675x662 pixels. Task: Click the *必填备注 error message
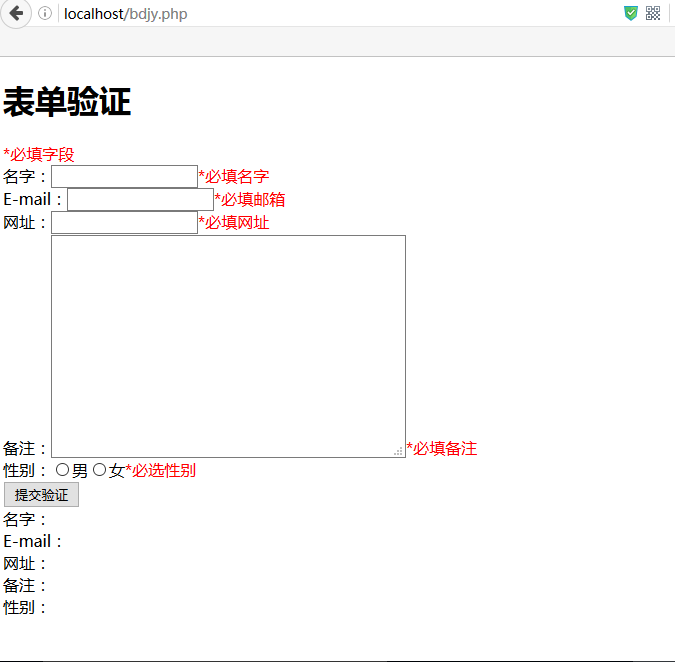point(442,449)
